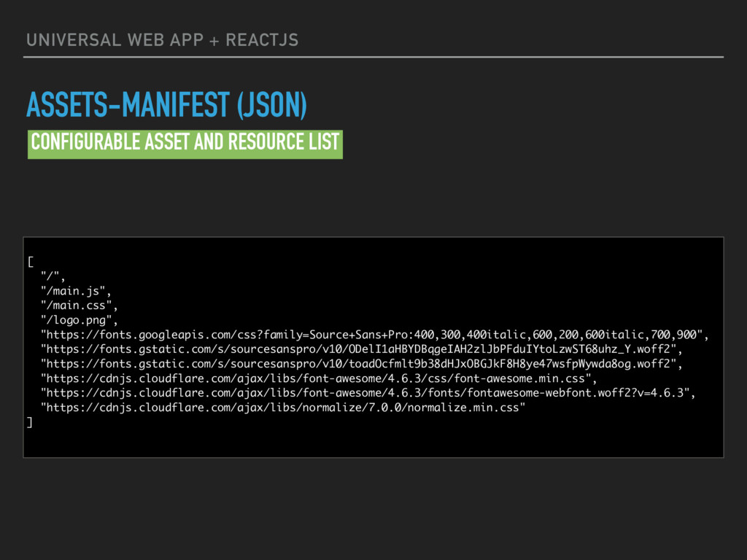Click the green 'CONFIGURABLE ASSET AND RESOURCE LIST' banner

pyautogui.click(x=185, y=144)
